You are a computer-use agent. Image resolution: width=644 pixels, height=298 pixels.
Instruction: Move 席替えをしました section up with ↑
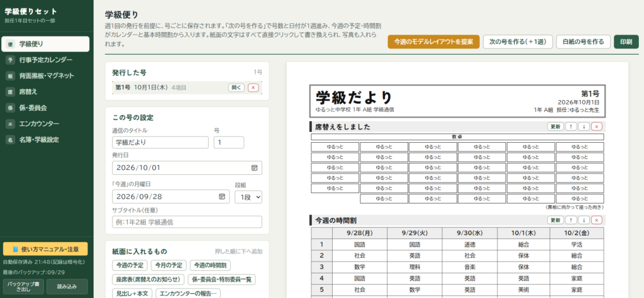click(570, 127)
